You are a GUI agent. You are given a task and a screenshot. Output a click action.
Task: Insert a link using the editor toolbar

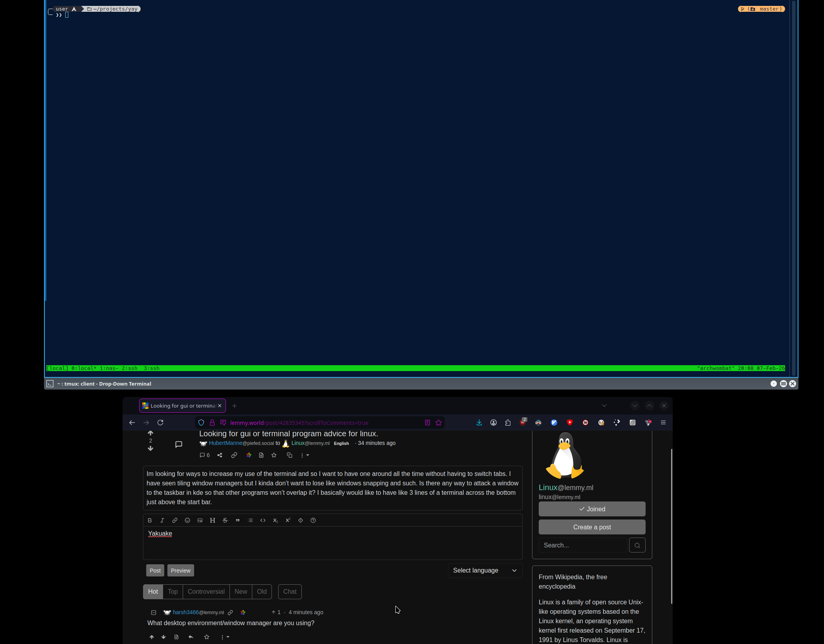[x=175, y=520]
